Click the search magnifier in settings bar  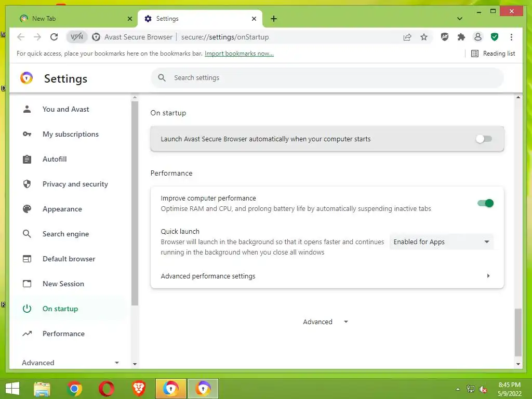pos(162,78)
